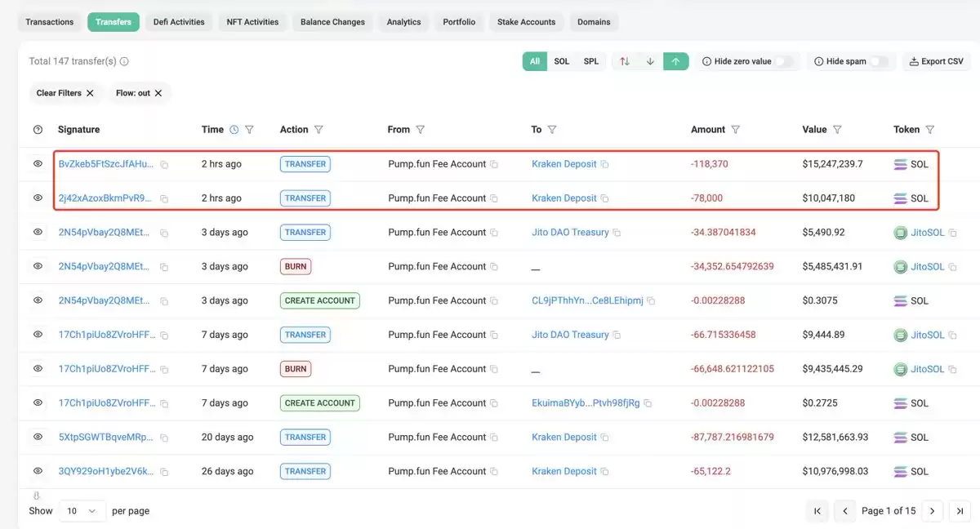Copy the 3QY929oH1ybe2V6k signature
The image size is (980, 529).
point(164,473)
